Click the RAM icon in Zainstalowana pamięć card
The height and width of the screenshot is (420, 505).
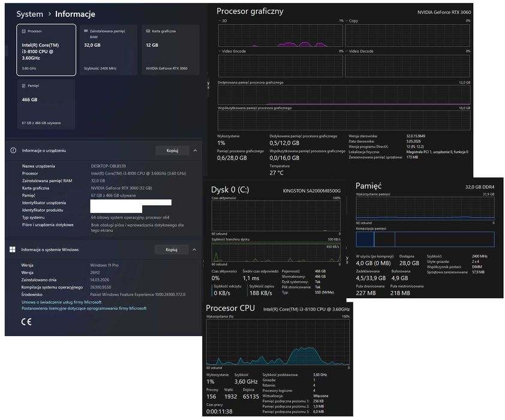pyautogui.click(x=86, y=31)
